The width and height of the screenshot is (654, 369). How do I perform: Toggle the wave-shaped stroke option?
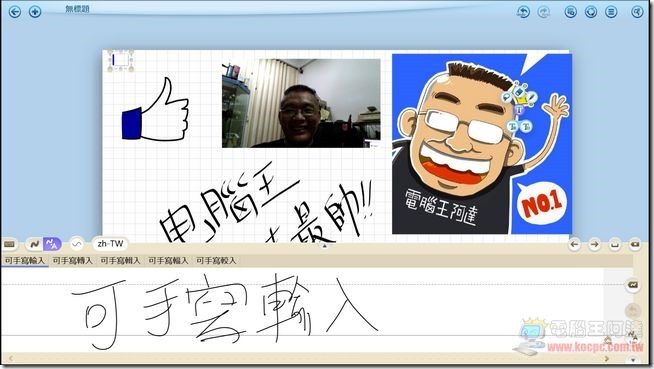click(77, 244)
